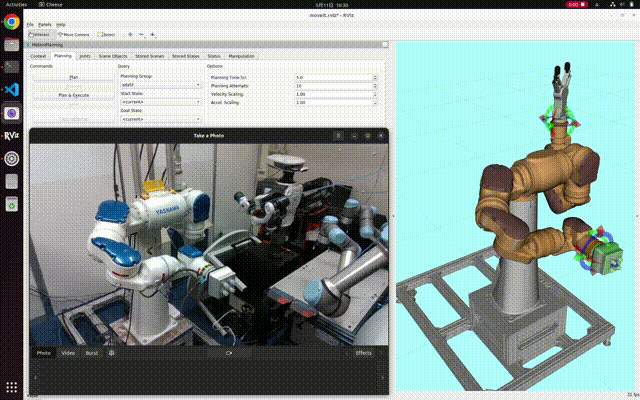Open the Manipulation tab
The image size is (640, 400).
[241, 56]
